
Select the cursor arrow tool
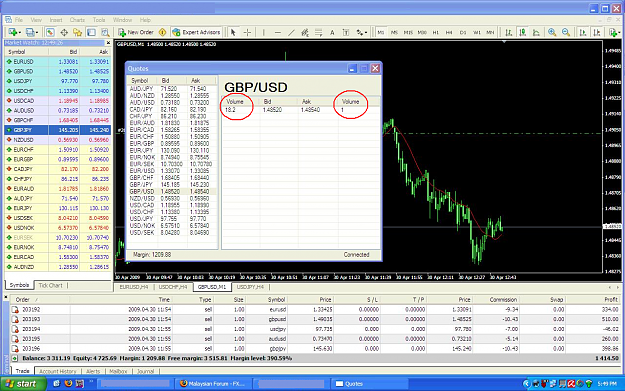click(233, 32)
